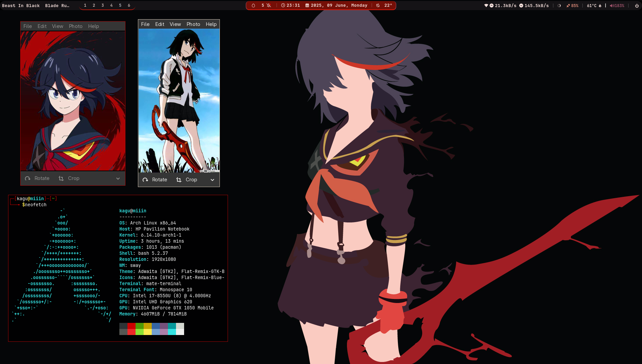Click the CPU: Intel i7-8550U line
642x364 pixels.
165,296
